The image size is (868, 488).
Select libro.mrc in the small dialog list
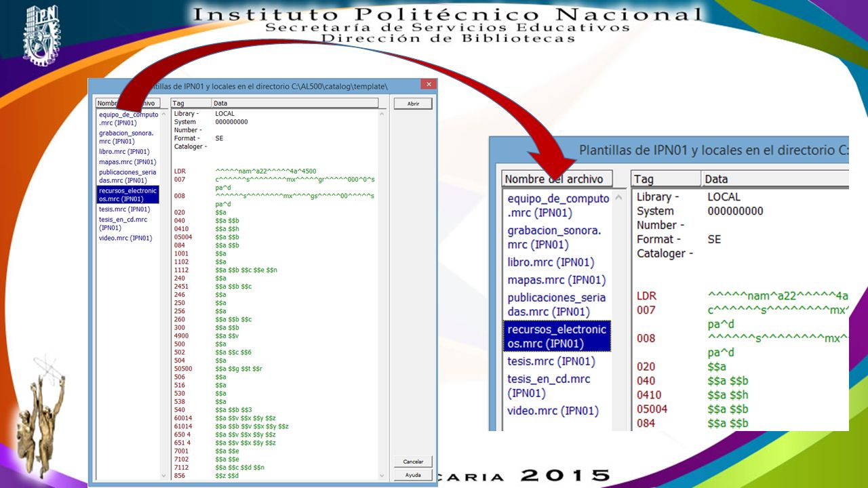[x=124, y=152]
